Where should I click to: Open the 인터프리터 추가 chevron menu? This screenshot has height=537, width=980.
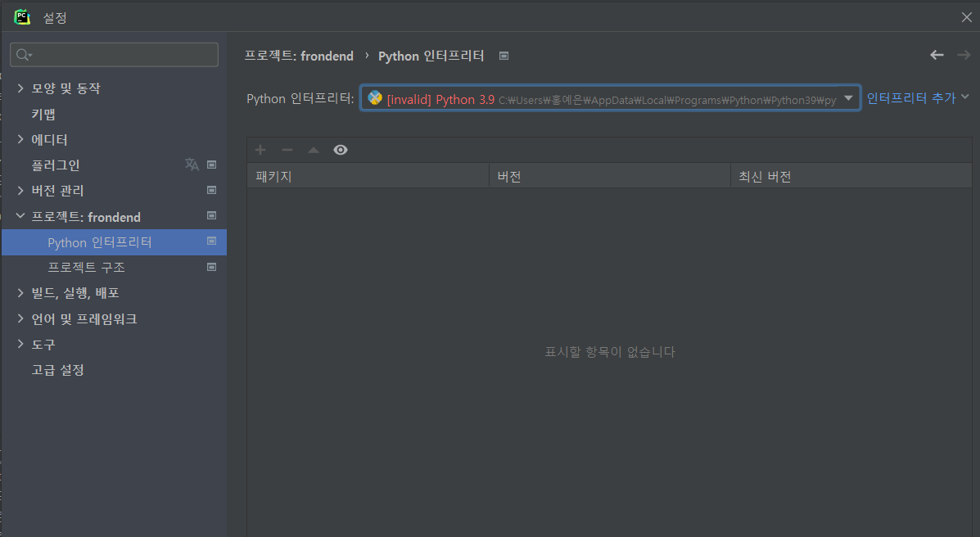point(965,97)
